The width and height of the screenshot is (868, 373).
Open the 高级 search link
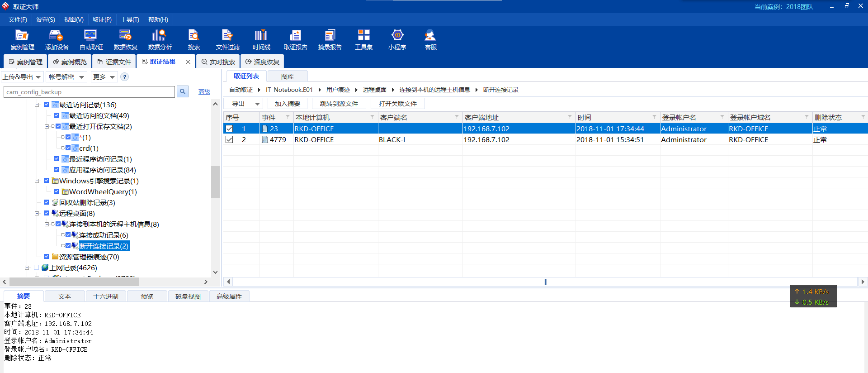204,92
